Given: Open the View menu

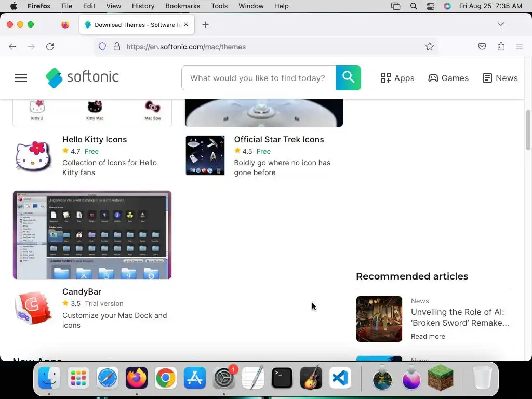Looking at the screenshot, I should coord(113,6).
